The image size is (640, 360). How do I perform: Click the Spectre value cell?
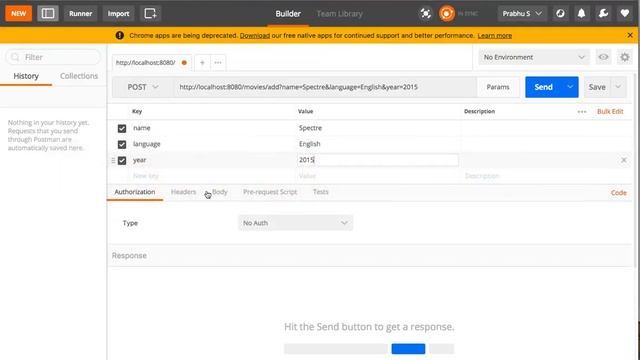click(x=378, y=128)
